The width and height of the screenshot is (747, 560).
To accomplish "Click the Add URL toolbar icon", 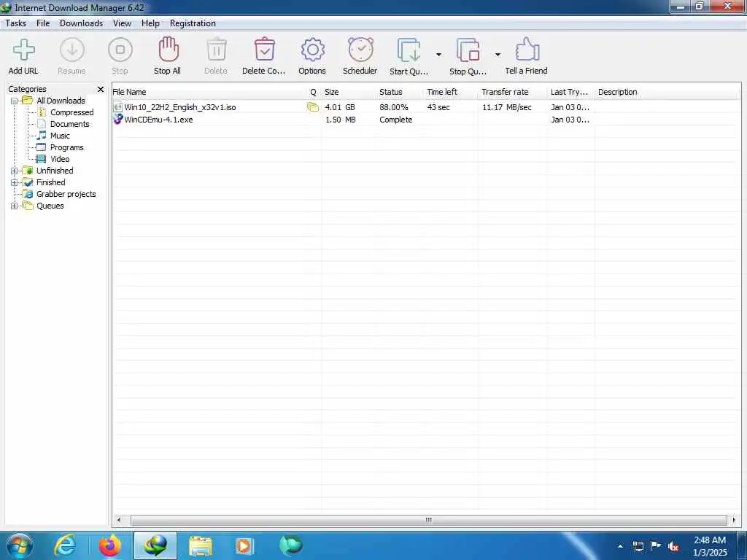I will pos(23,50).
